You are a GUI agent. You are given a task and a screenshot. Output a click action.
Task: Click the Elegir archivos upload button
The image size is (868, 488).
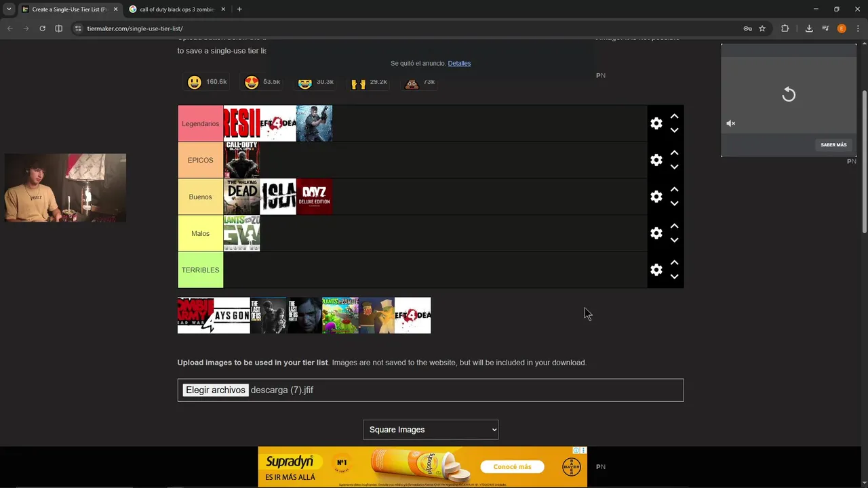tap(216, 390)
